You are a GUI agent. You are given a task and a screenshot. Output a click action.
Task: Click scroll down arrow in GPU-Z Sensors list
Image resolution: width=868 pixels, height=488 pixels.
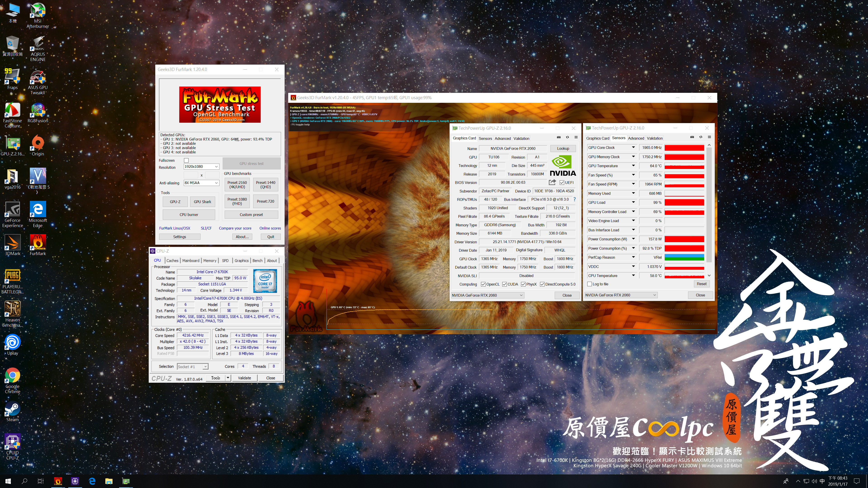(x=709, y=275)
